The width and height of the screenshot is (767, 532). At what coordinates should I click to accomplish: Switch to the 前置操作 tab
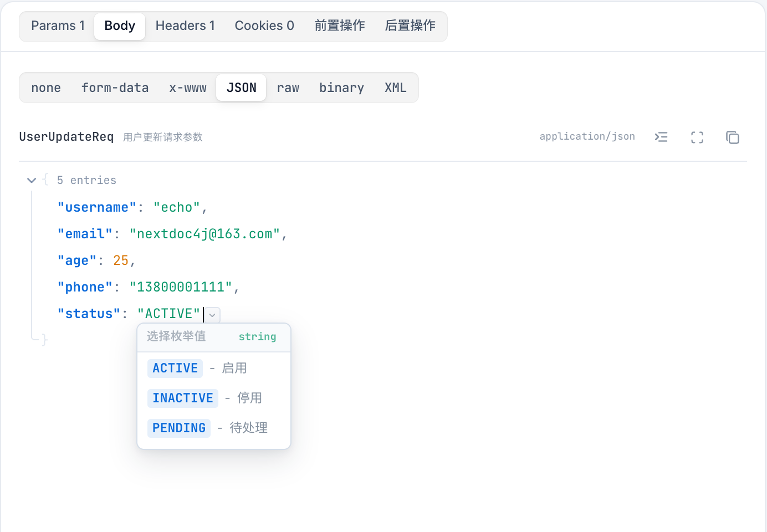(340, 26)
